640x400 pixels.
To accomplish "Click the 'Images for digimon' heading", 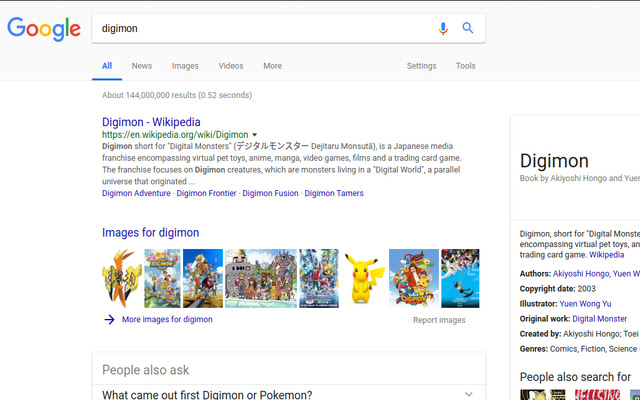I will (151, 233).
